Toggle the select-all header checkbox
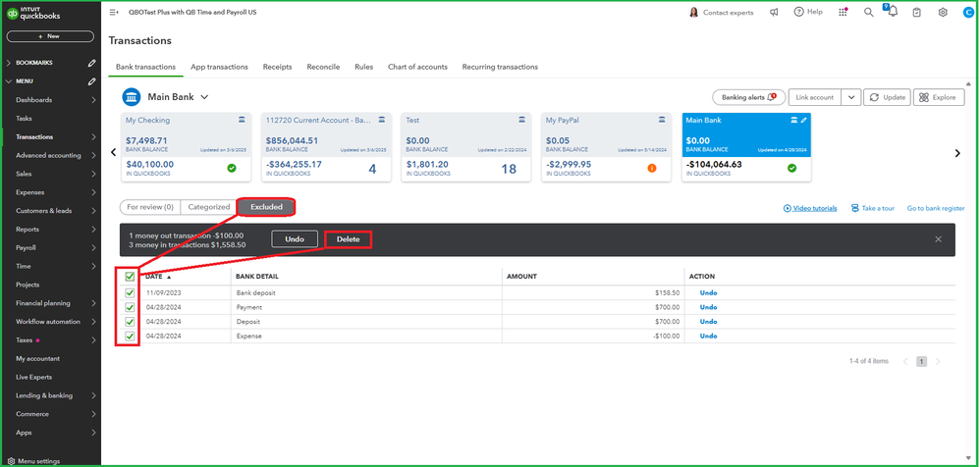Viewport: 980px width, 467px height. [130, 277]
